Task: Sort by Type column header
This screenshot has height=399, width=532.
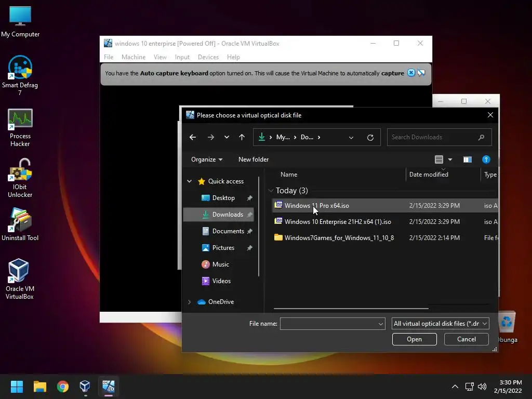Action: pos(489,175)
